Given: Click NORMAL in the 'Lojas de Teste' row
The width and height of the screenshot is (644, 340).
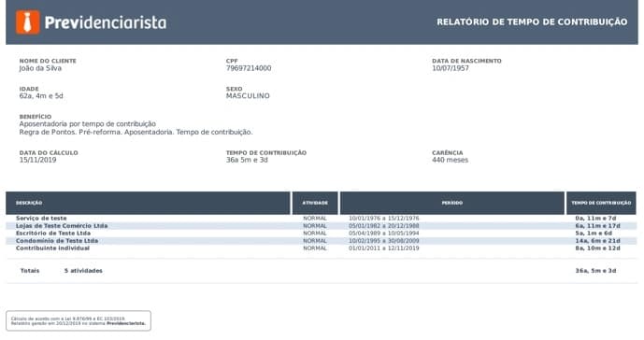Looking at the screenshot, I should pos(315,226).
